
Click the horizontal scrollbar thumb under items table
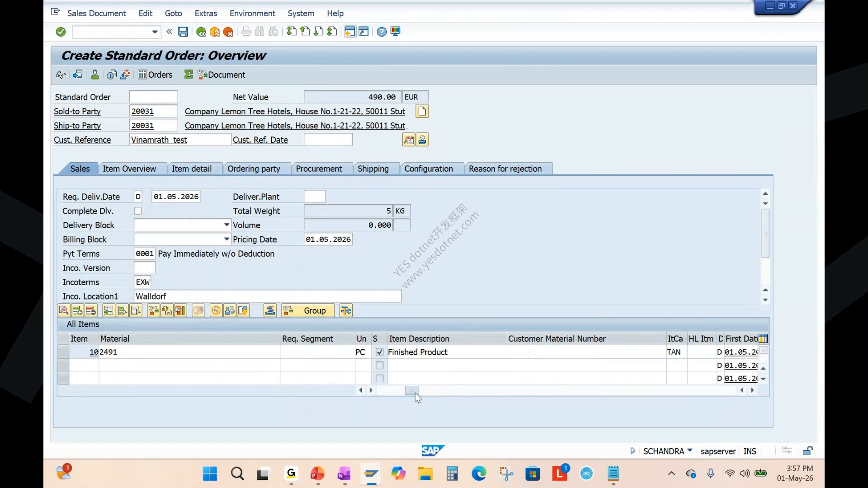tap(412, 390)
